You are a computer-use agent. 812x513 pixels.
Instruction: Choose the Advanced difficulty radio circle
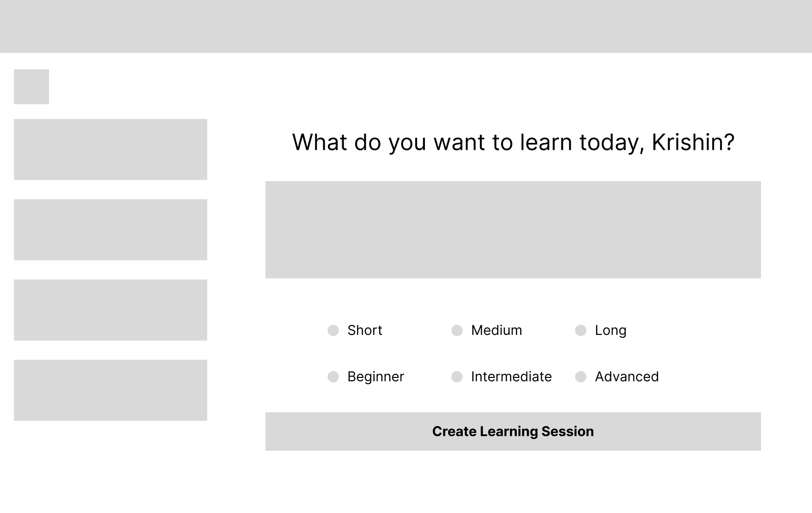pos(580,377)
